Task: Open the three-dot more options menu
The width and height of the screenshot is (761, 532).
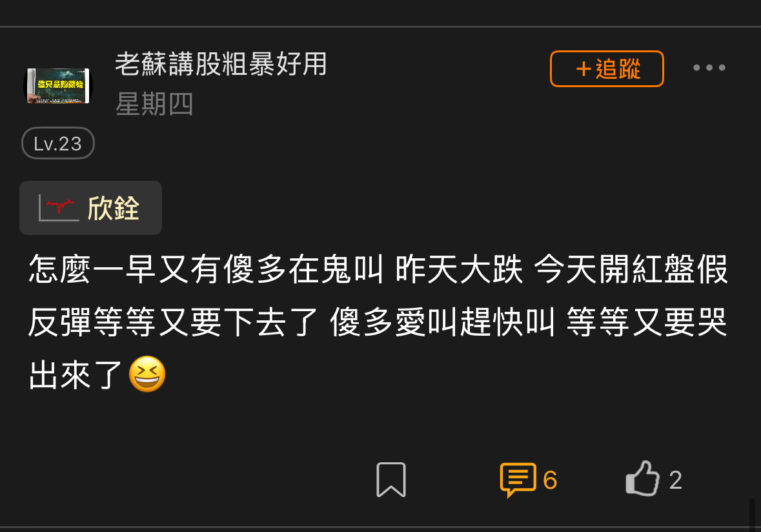Action: point(709,68)
